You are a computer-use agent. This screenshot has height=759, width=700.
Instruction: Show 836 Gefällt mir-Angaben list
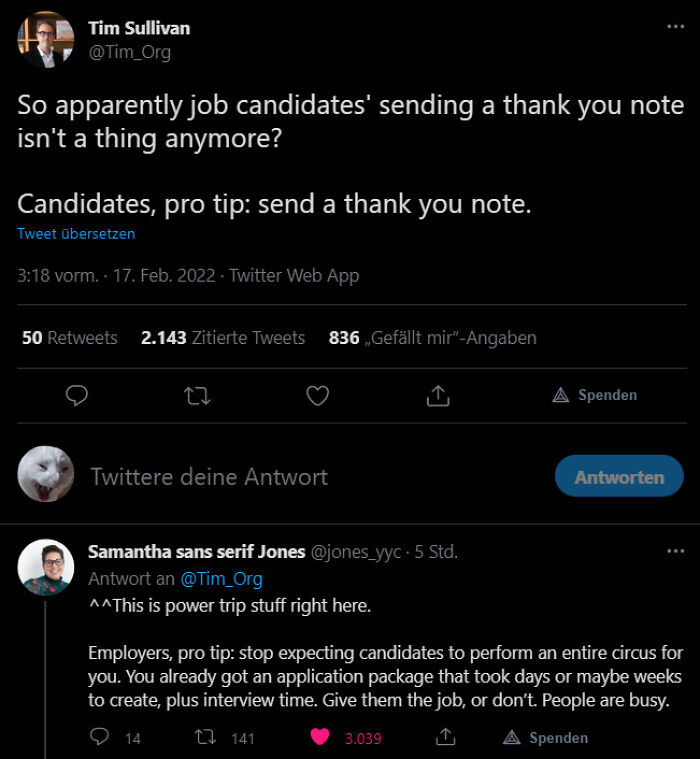(x=432, y=338)
